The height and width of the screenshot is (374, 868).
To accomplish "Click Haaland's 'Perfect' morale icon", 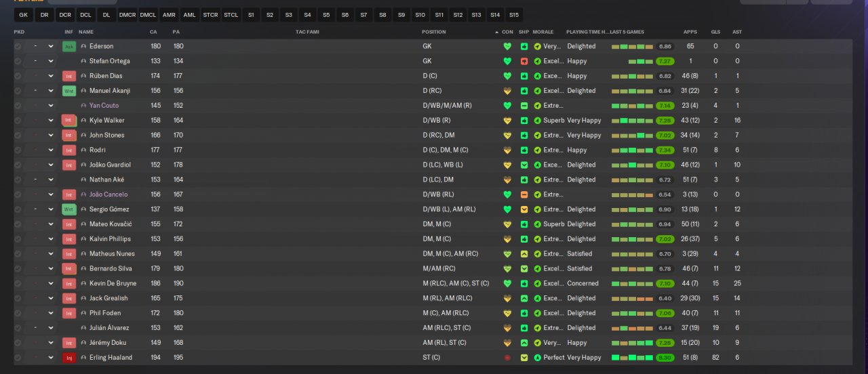I will click(x=538, y=358).
